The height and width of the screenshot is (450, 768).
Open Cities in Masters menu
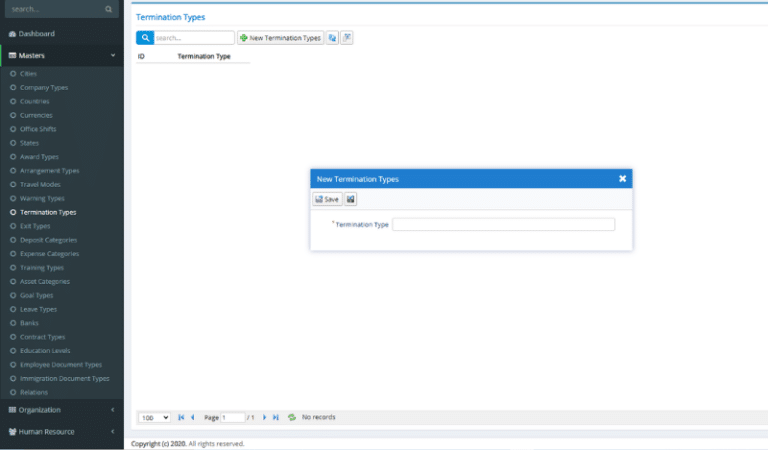coord(28,73)
